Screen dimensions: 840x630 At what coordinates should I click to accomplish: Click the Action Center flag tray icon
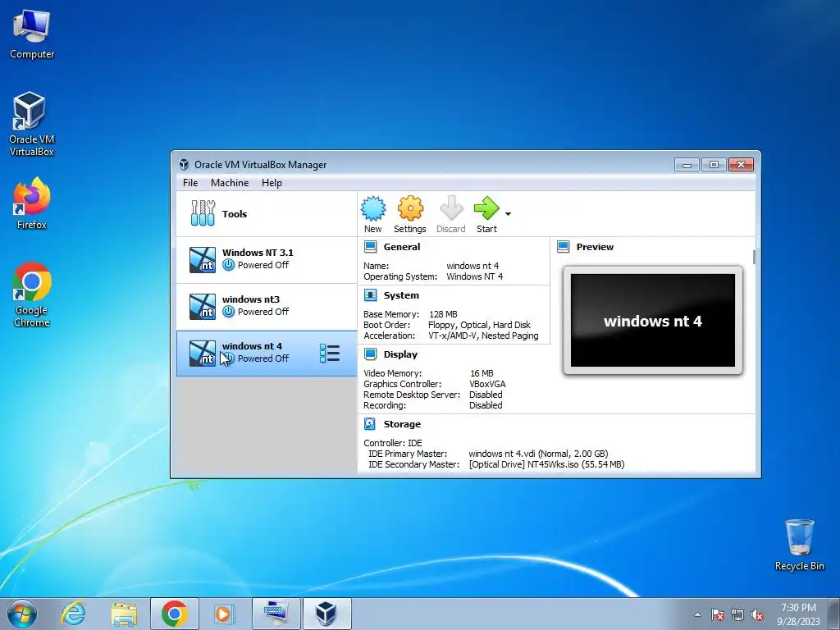[x=718, y=614]
